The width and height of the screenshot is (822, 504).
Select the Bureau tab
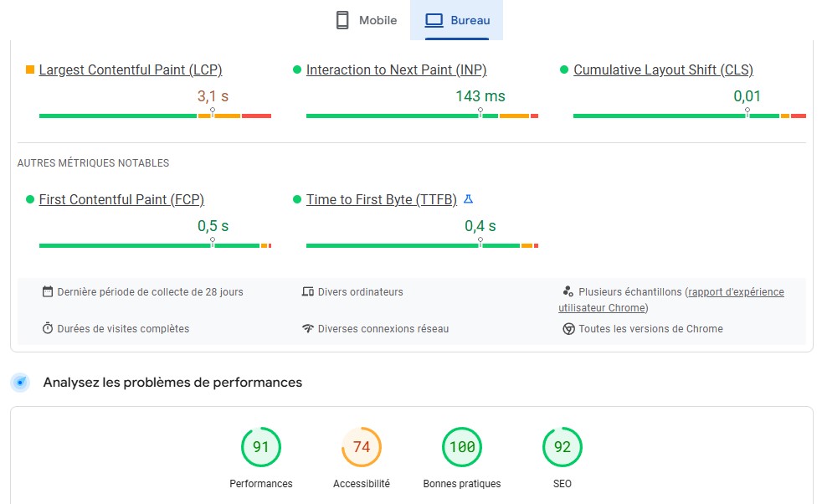457,20
